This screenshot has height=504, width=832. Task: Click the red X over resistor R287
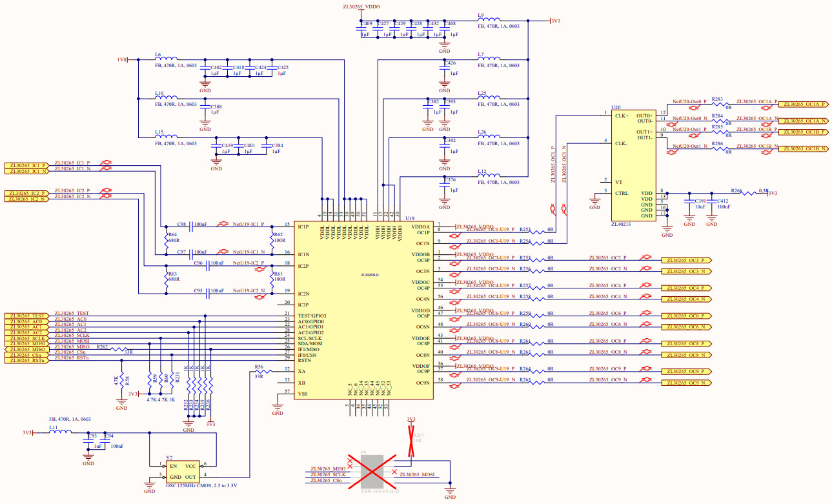coord(411,441)
